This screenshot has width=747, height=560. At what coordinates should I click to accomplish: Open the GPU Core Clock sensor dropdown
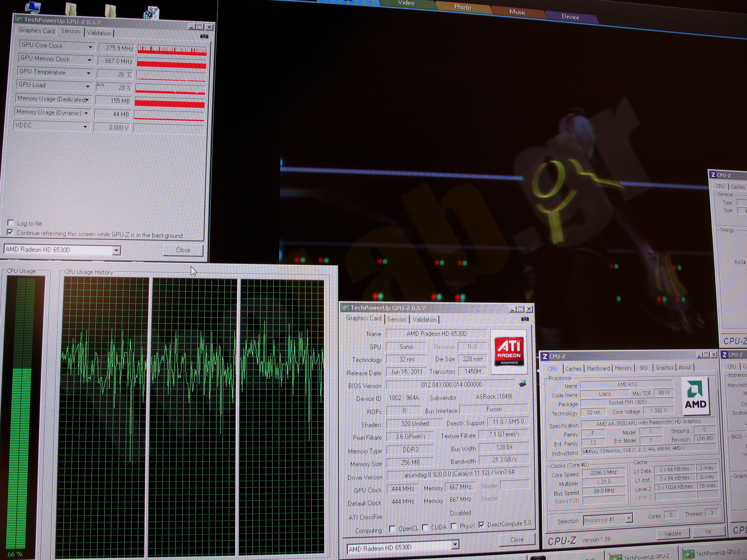[x=90, y=47]
